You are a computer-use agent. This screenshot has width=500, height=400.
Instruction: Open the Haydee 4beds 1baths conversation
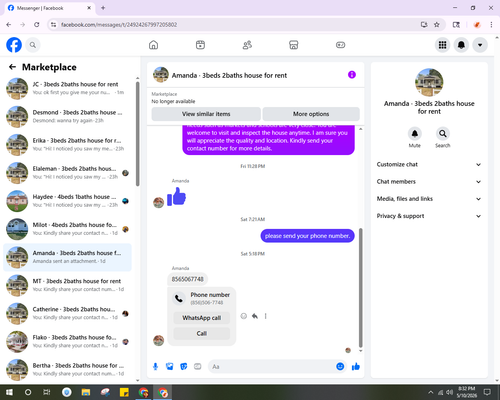(x=67, y=201)
